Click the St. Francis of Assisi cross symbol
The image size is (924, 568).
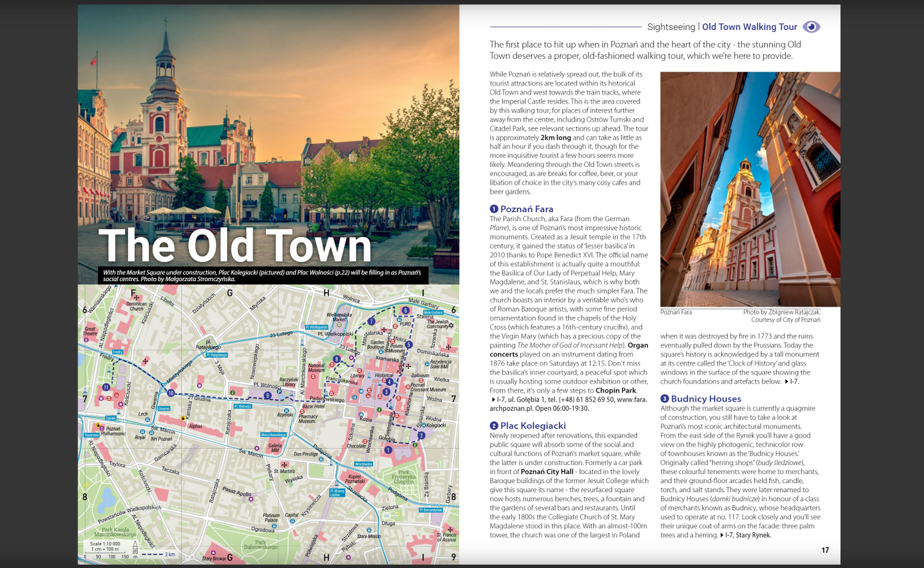450,530
